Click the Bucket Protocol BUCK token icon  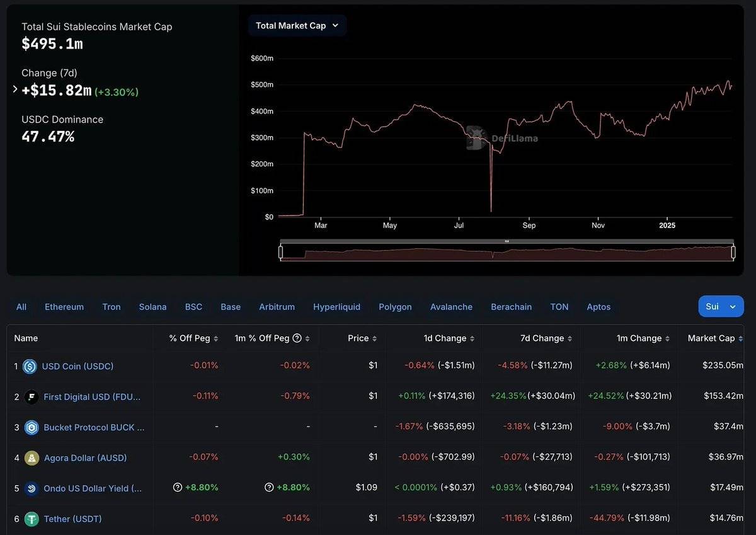31,427
